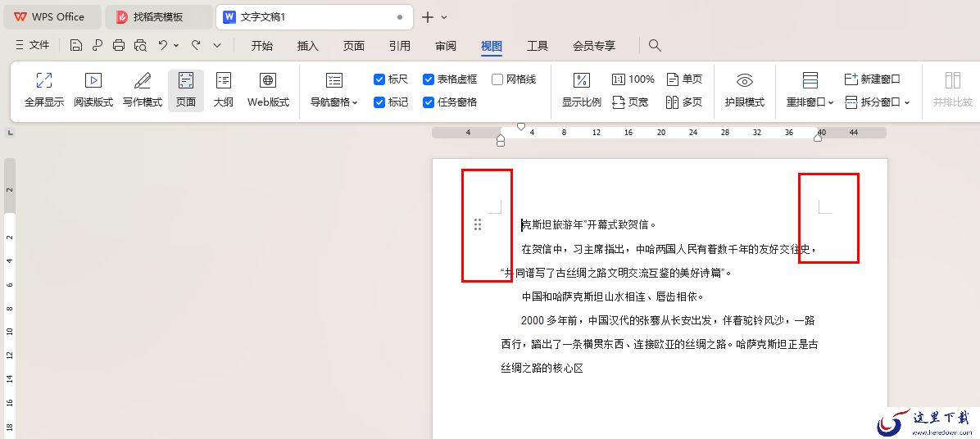Select the Page (页面) view icon

[x=186, y=80]
